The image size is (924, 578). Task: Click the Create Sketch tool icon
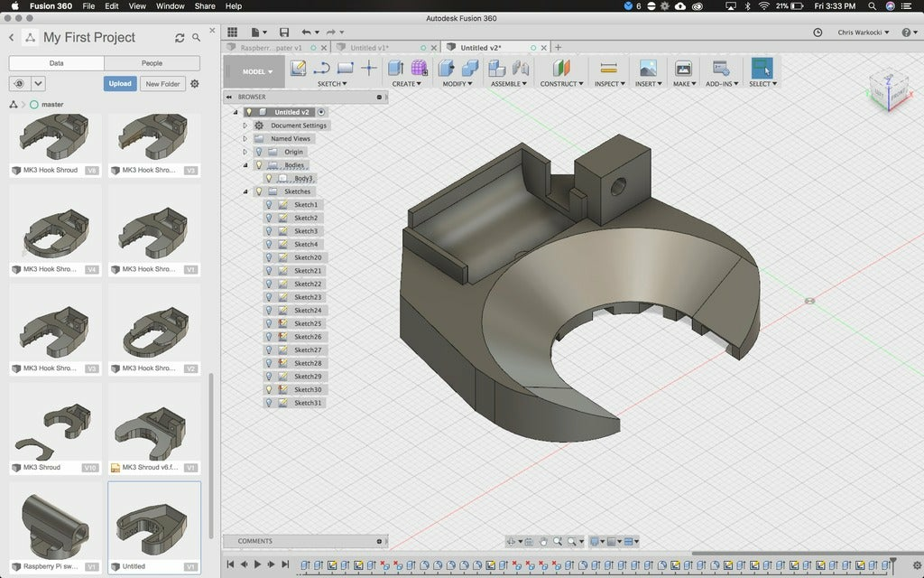click(x=298, y=69)
